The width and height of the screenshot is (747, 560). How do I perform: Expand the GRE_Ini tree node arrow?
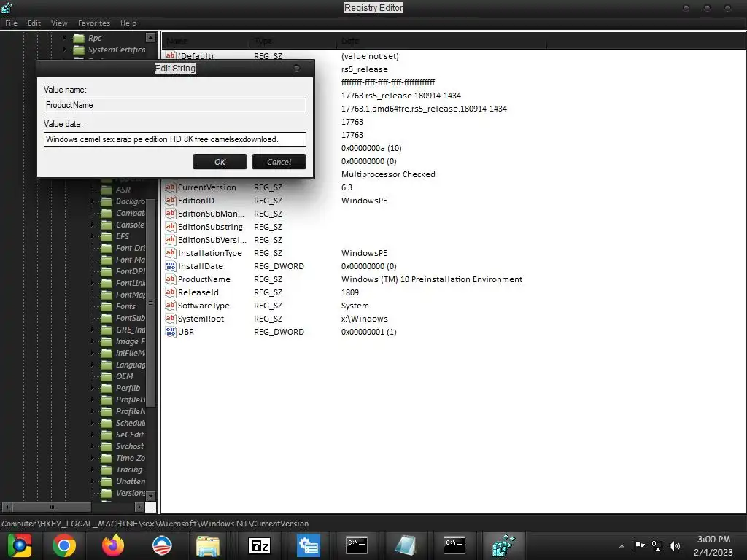point(93,330)
